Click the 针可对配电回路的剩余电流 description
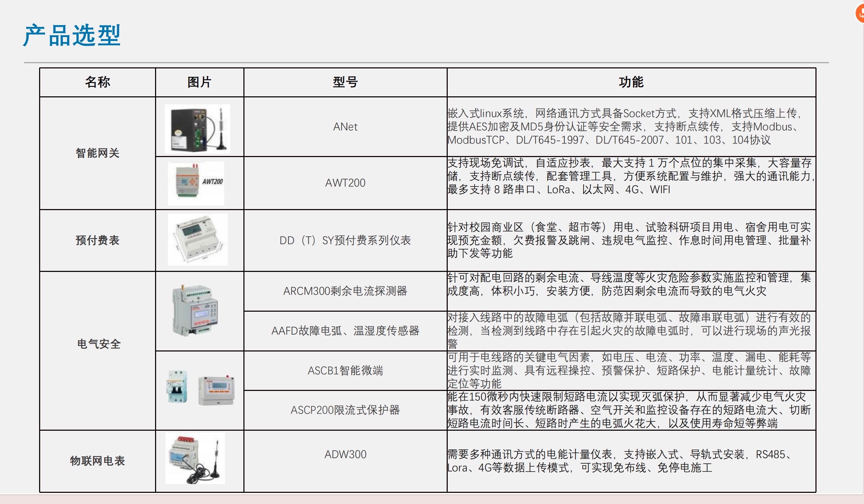Viewport: 864px width, 504px height. pos(629,284)
